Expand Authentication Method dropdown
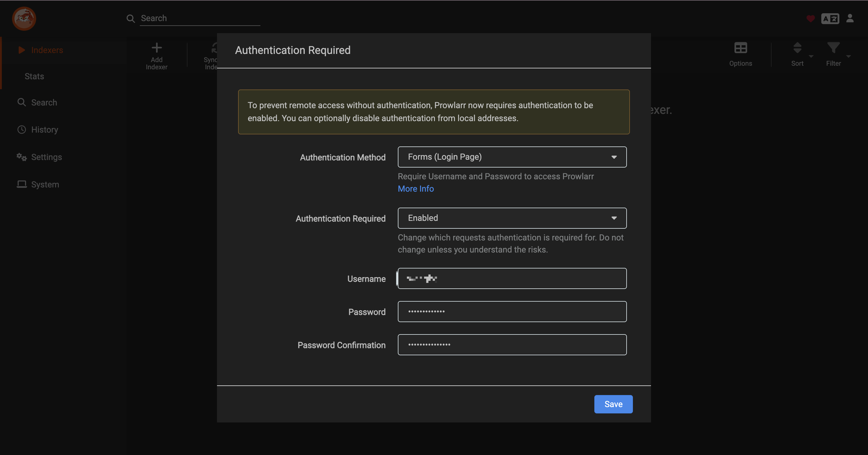 (512, 157)
